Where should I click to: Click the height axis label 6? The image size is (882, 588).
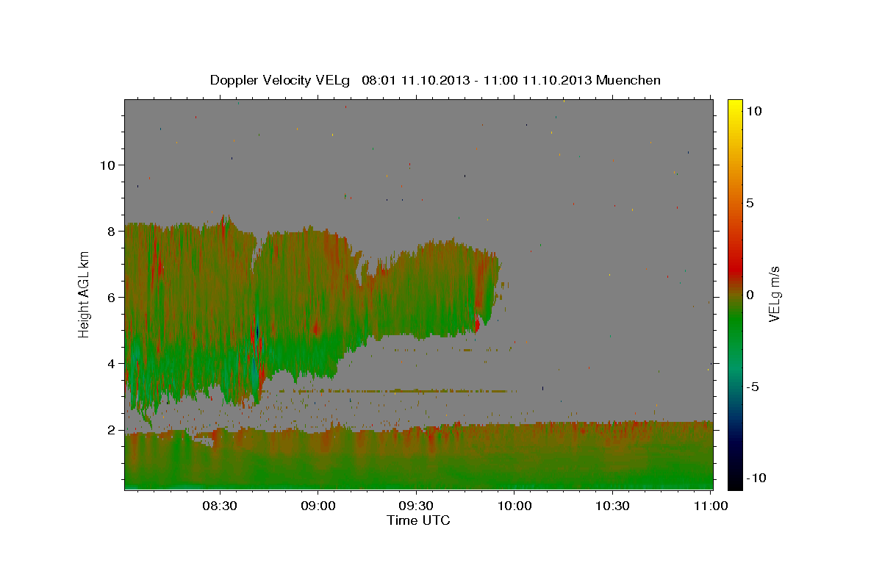coord(111,298)
